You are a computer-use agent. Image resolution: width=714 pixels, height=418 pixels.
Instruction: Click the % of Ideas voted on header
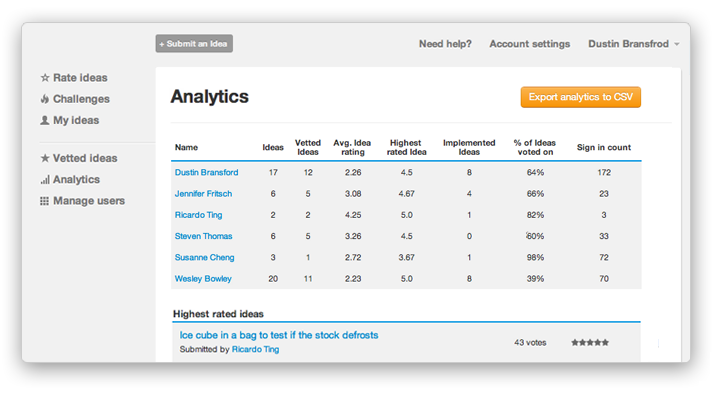tap(535, 148)
